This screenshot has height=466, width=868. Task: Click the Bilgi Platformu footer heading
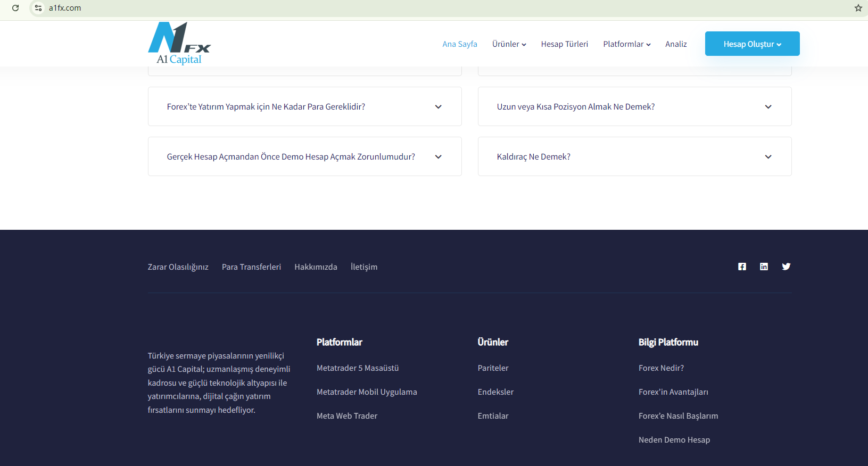coord(668,342)
